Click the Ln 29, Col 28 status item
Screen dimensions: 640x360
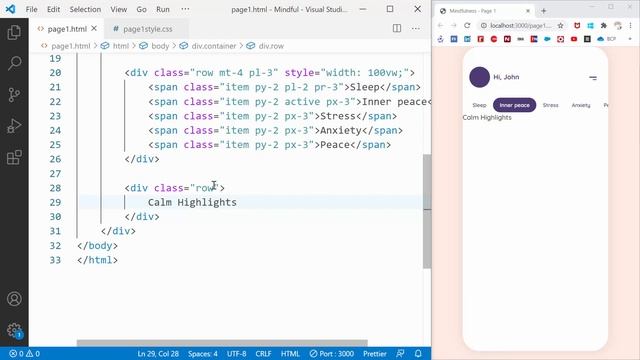(x=158, y=353)
